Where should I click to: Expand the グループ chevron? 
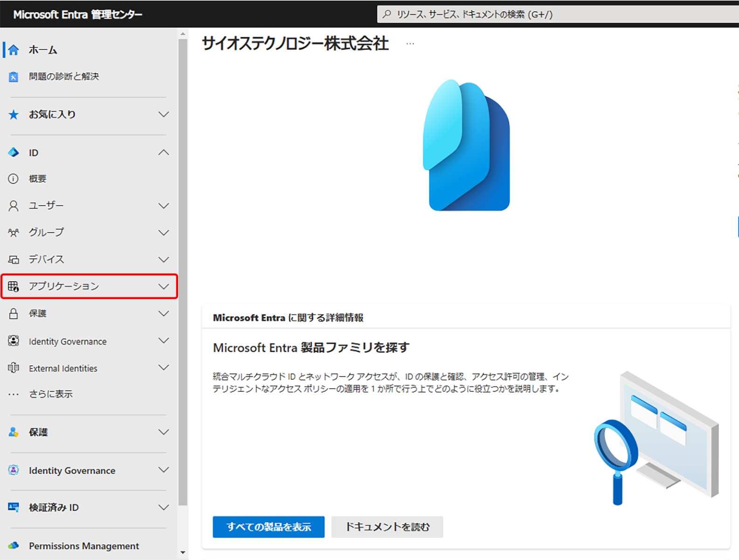164,232
